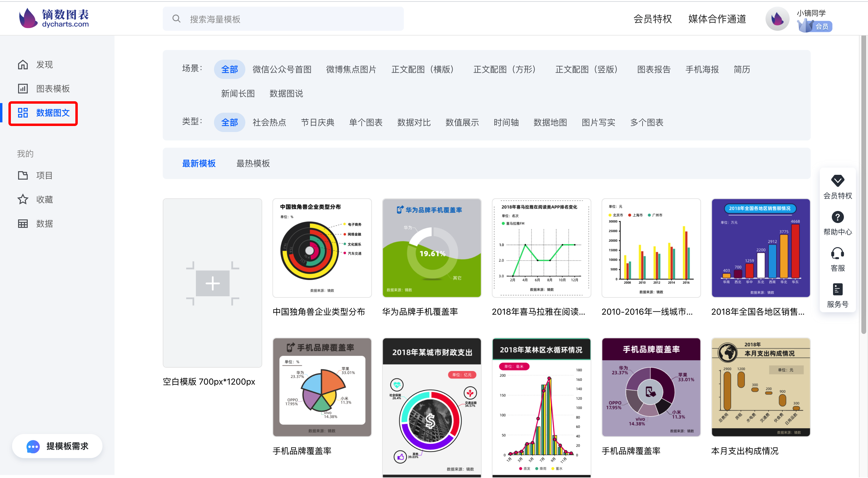Open 收藏 sidebar menu item
The image size is (868, 478).
(x=35, y=200)
